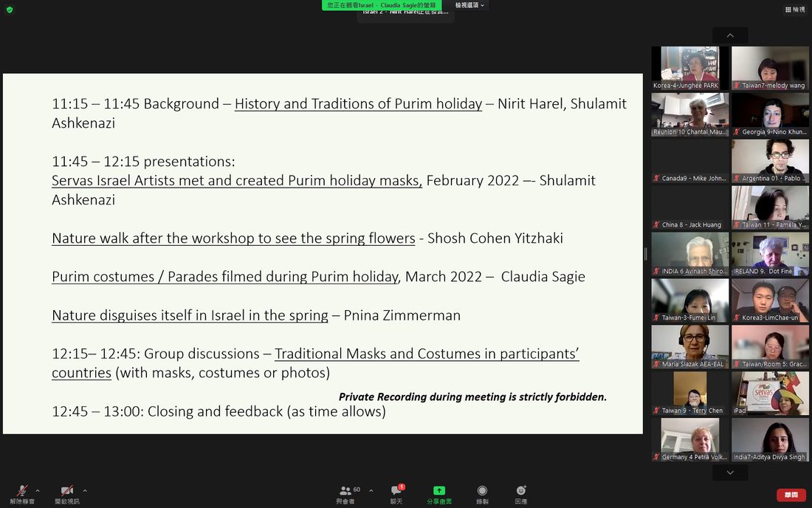Select Taiwan7-melody wang video thumbnail
The width and height of the screenshot is (812, 508).
click(x=770, y=68)
